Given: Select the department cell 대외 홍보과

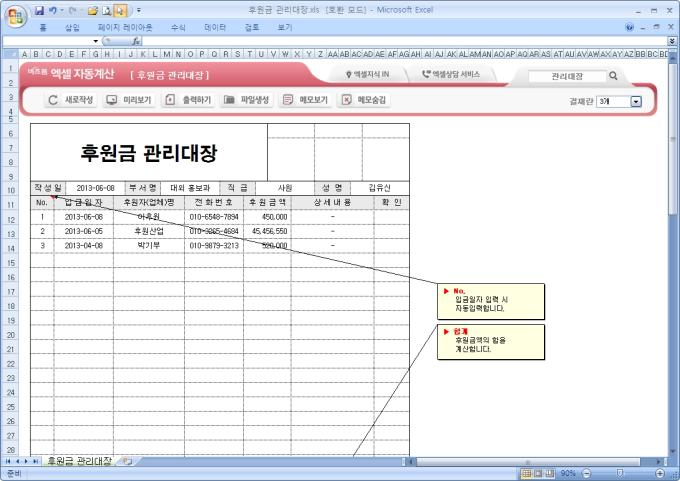Looking at the screenshot, I should pos(190,188).
